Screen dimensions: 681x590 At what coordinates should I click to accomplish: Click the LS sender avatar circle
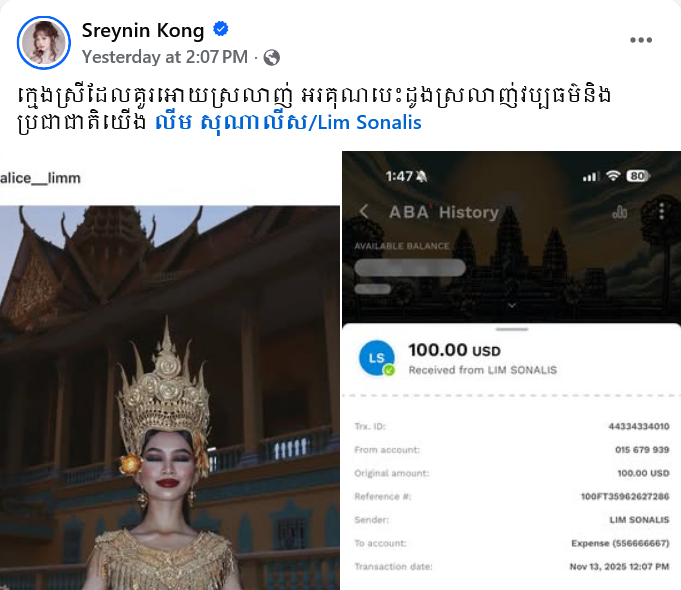(377, 358)
